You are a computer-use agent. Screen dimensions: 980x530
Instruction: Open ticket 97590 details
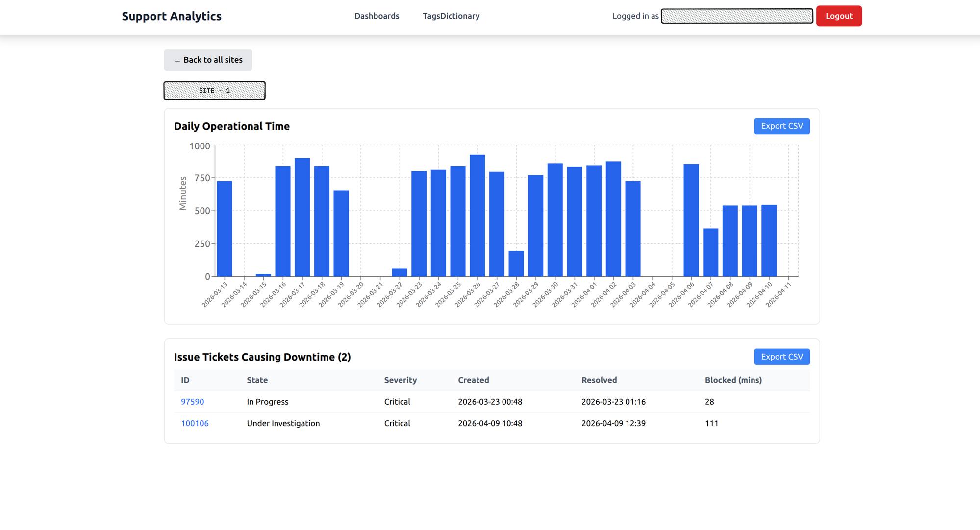pyautogui.click(x=193, y=401)
